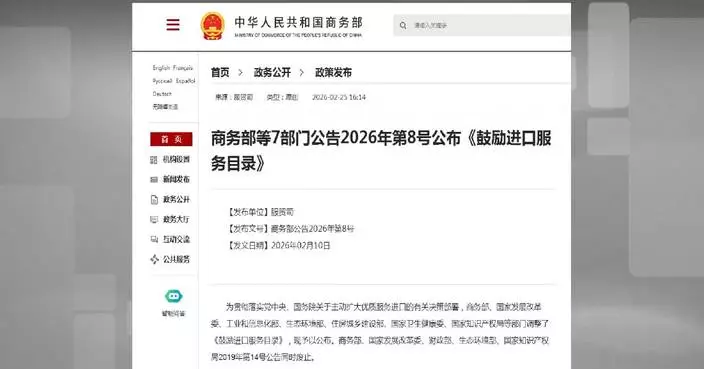Open the red hamburger menu

173,25
